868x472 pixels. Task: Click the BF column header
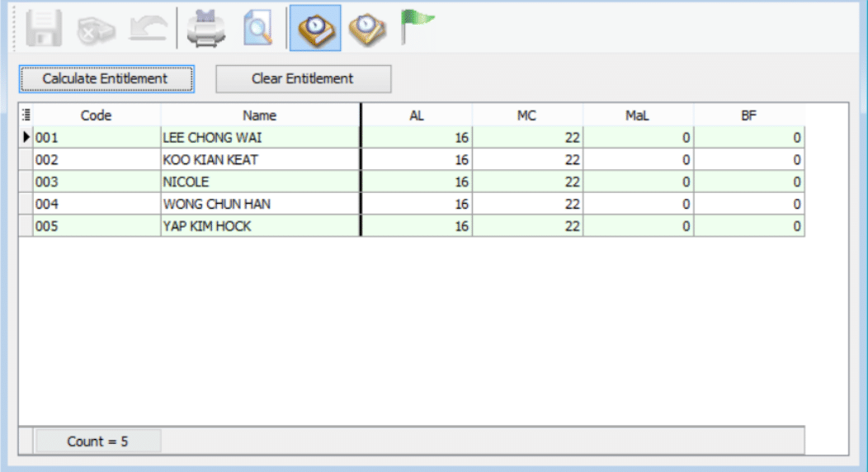click(x=748, y=116)
